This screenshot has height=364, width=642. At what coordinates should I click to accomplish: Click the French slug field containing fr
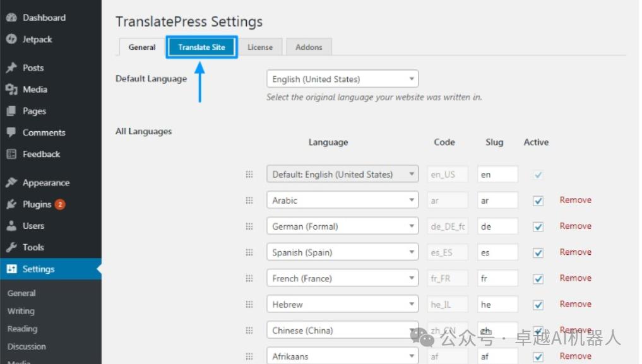[x=497, y=278]
